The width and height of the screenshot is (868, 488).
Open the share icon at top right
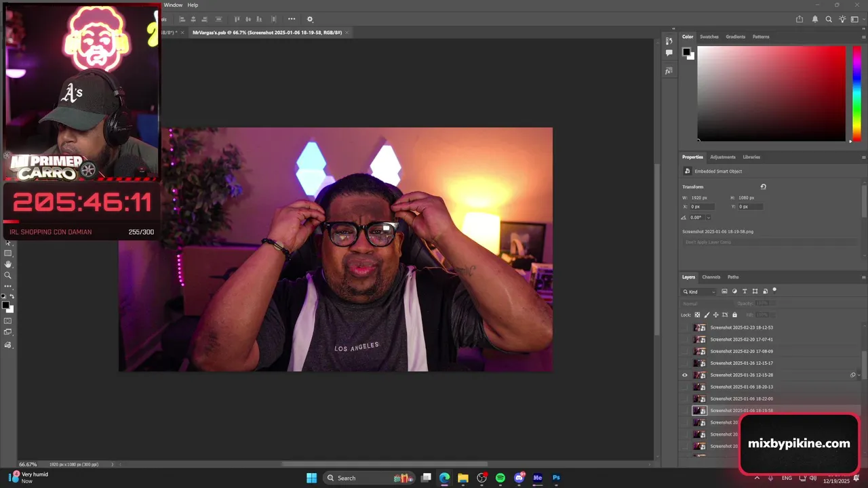800,20
